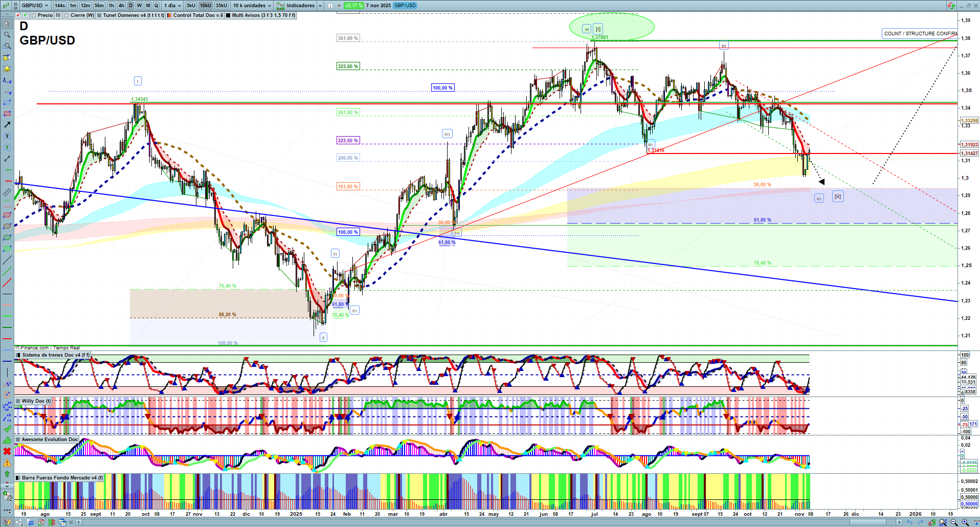This screenshot has width=980, height=527.
Task: Switch to the W weekly timeframe
Action: click(x=139, y=6)
